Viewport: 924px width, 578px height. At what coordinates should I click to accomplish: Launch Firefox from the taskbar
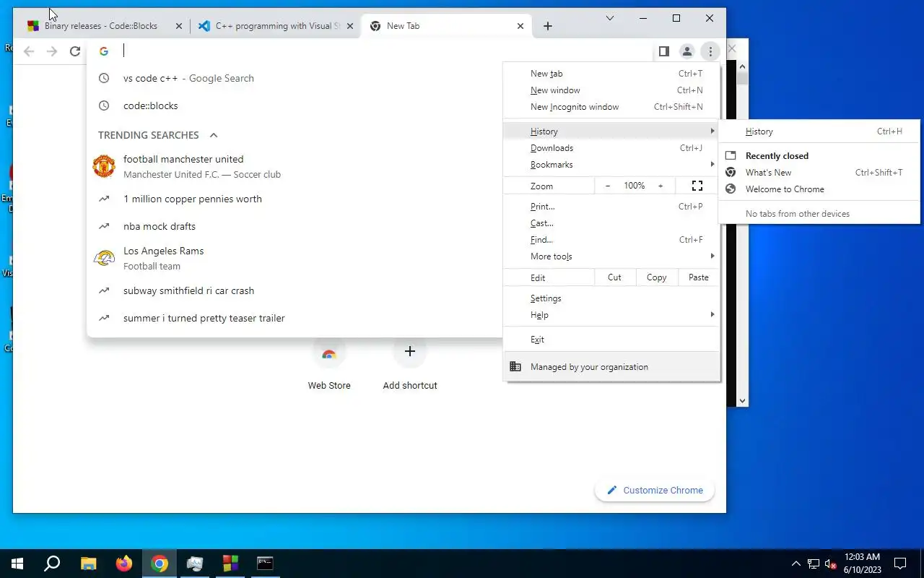click(124, 564)
